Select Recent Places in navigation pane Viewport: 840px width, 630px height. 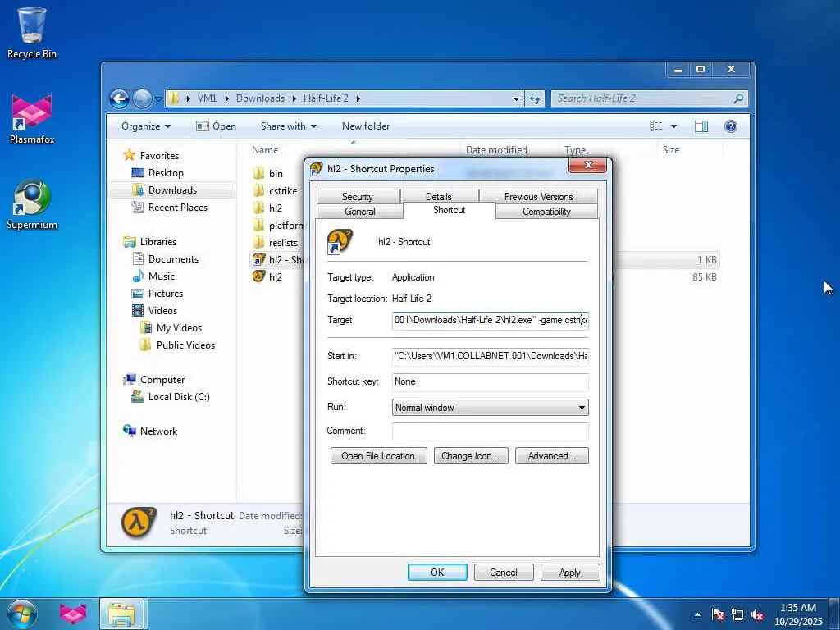tap(177, 208)
